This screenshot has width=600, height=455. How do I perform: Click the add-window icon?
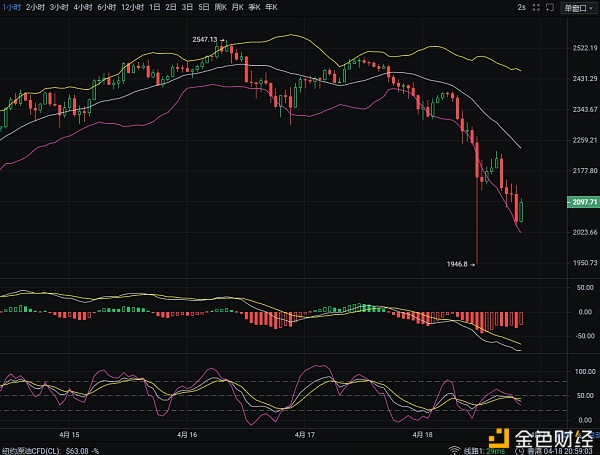549,7
